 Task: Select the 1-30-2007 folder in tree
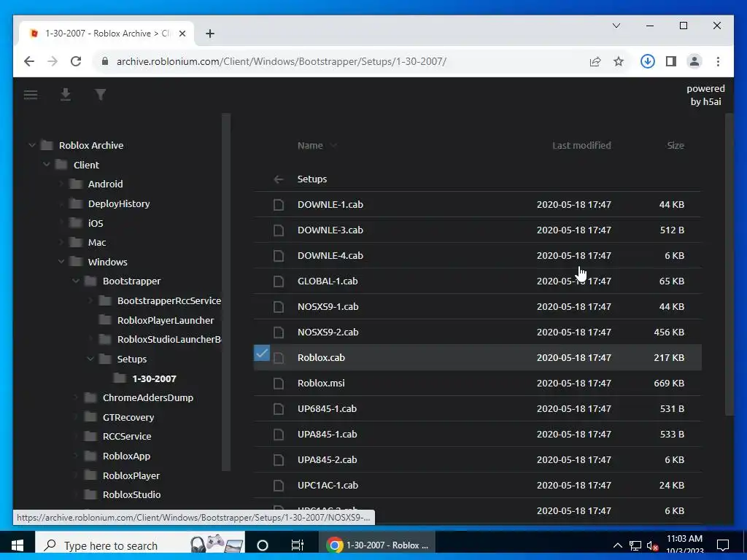pyautogui.click(x=154, y=378)
